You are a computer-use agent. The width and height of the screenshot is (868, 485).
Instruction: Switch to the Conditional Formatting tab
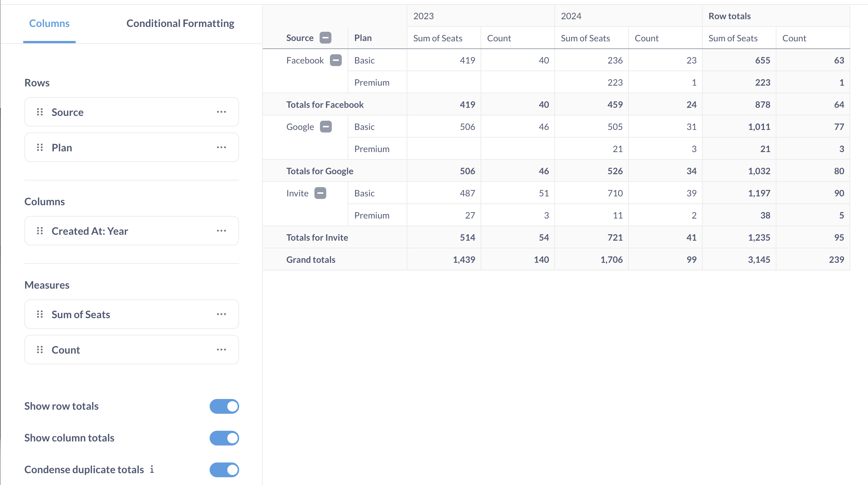pos(180,23)
